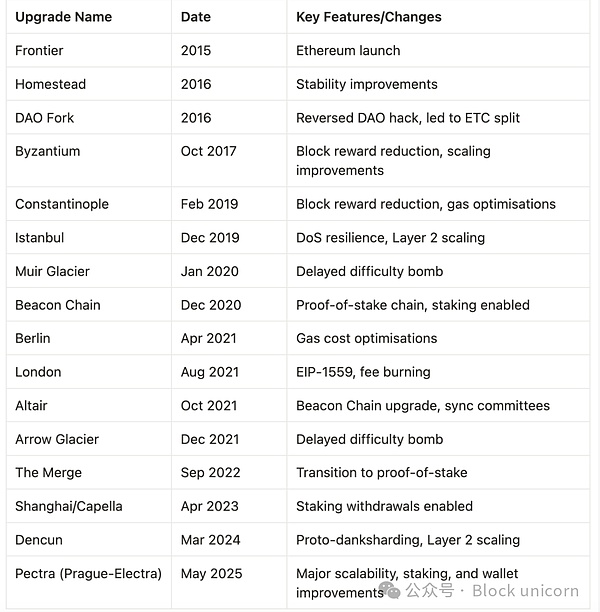Click the "Beacon Chain" name cell
Viewport: 600px width, 612px height.
(57, 305)
